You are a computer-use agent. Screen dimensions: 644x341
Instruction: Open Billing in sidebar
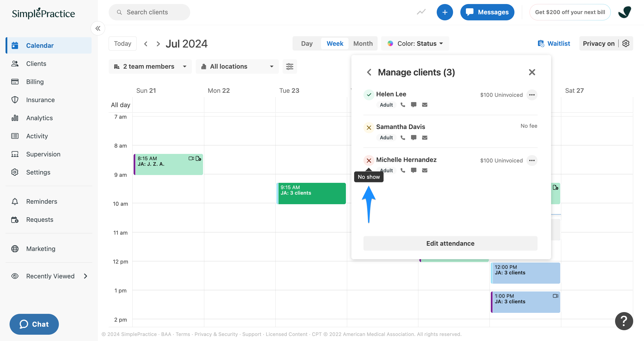click(x=49, y=82)
